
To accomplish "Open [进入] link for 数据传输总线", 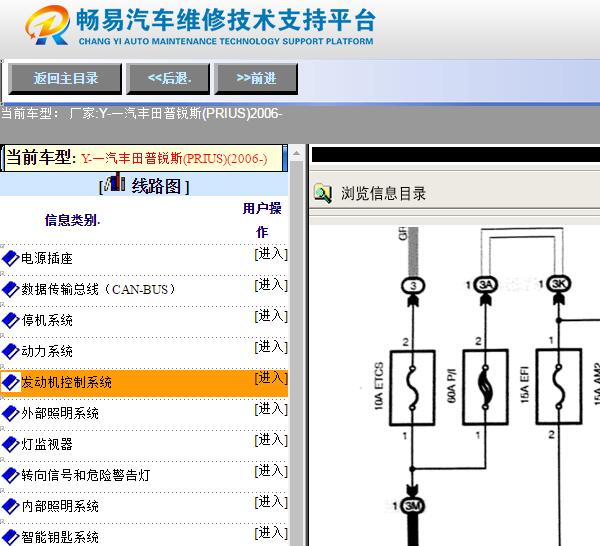I will tap(271, 285).
